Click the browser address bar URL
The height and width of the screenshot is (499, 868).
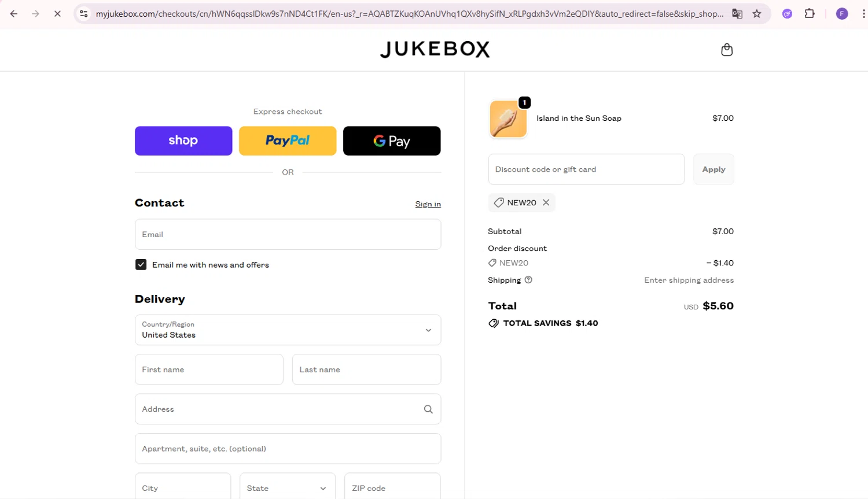coord(409,14)
